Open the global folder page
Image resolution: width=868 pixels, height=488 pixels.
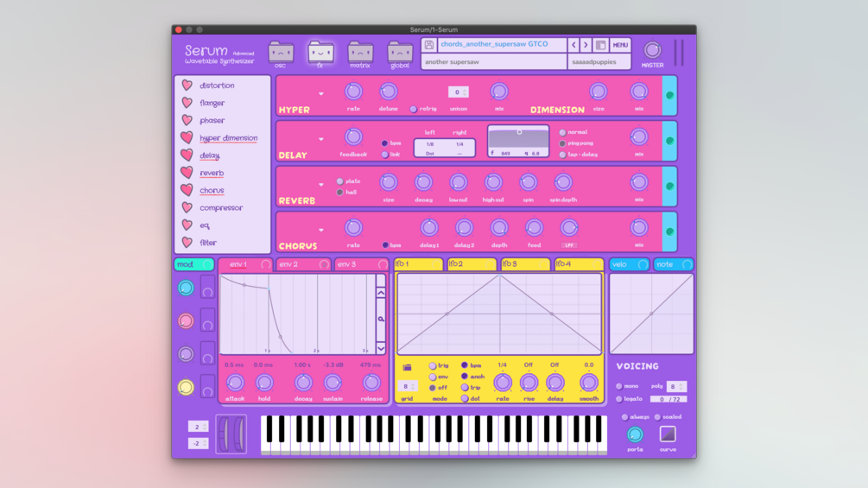pos(400,53)
